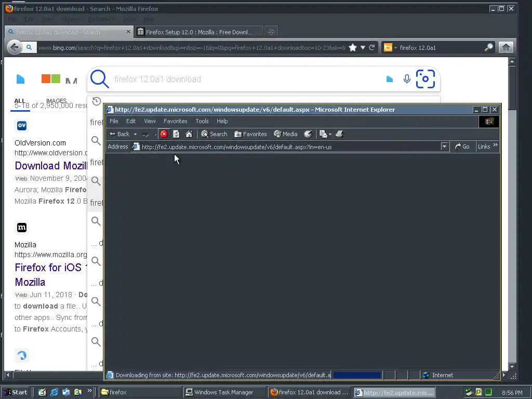This screenshot has height=399, width=532.
Task: Go to Home page in Internet Explorer
Action: pyautogui.click(x=189, y=134)
